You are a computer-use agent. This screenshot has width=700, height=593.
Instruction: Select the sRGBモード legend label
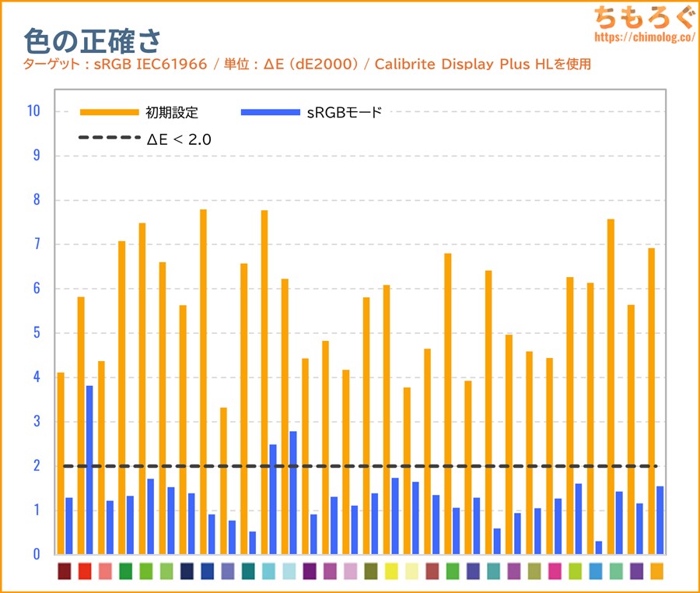click(345, 112)
